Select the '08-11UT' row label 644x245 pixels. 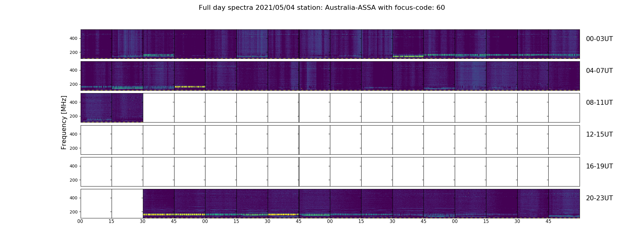599,103
